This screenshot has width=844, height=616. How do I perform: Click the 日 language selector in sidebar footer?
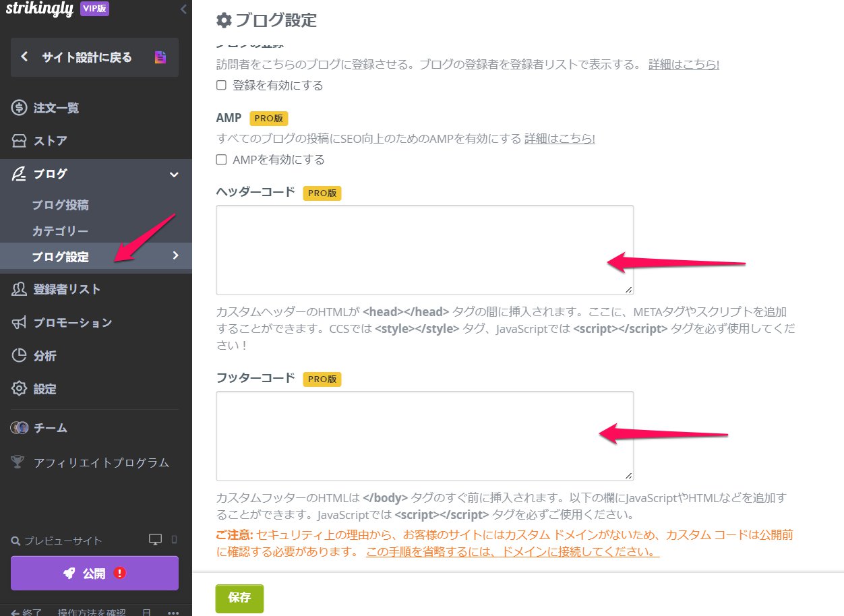coord(146,612)
